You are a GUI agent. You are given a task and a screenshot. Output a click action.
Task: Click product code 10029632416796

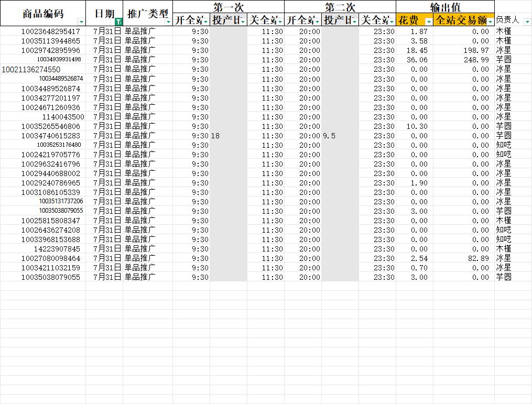click(50, 164)
